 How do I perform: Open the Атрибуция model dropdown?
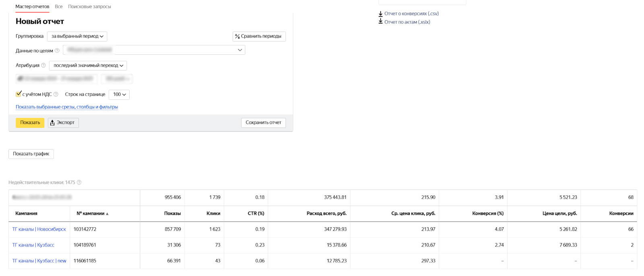click(x=88, y=65)
